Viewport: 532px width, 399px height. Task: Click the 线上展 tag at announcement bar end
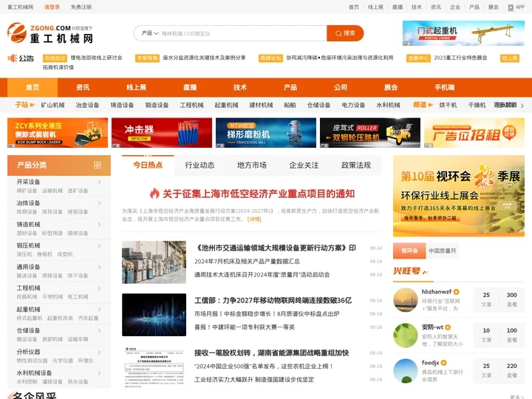coord(510,58)
